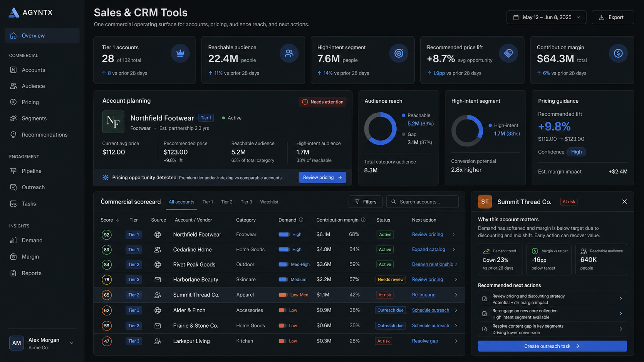644x362 pixels.
Task: Click the Demand column info icon
Action: (301, 220)
